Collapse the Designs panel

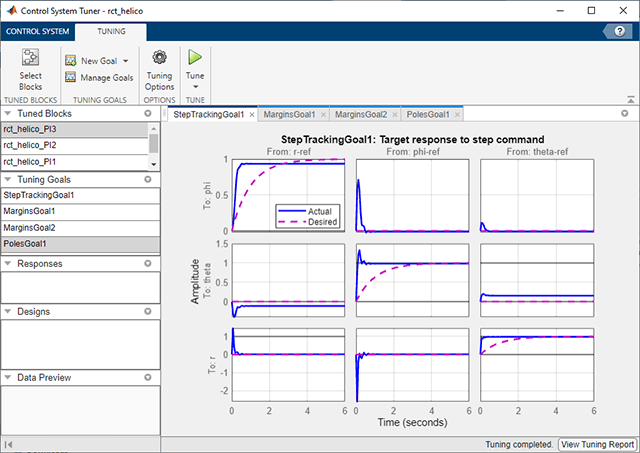pos(8,312)
